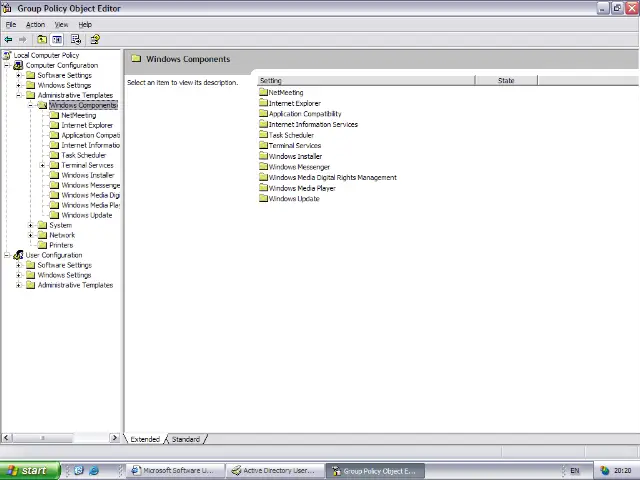Viewport: 640px width, 480px height.
Task: Click the Up one level folder icon
Action: [42, 40]
